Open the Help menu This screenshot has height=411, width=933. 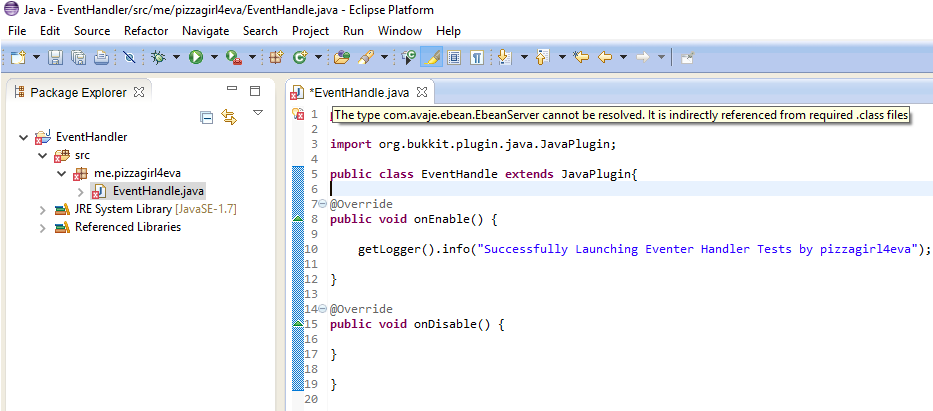click(448, 31)
